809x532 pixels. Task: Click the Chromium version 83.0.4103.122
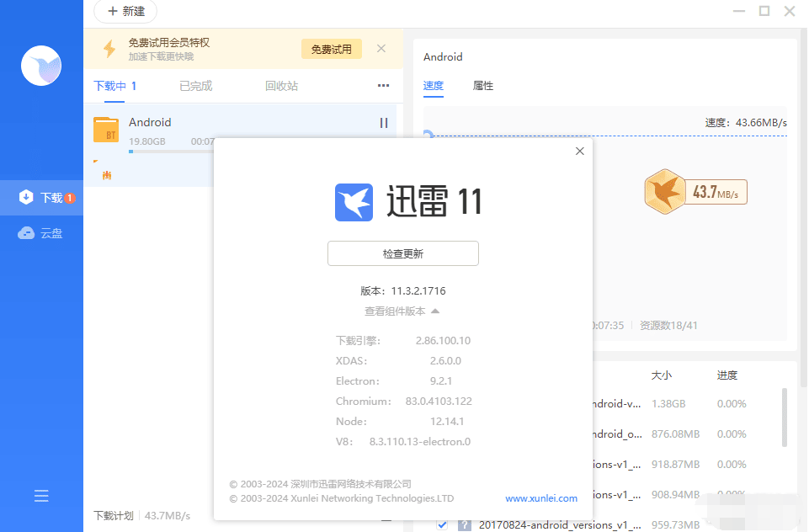pyautogui.click(x=439, y=401)
